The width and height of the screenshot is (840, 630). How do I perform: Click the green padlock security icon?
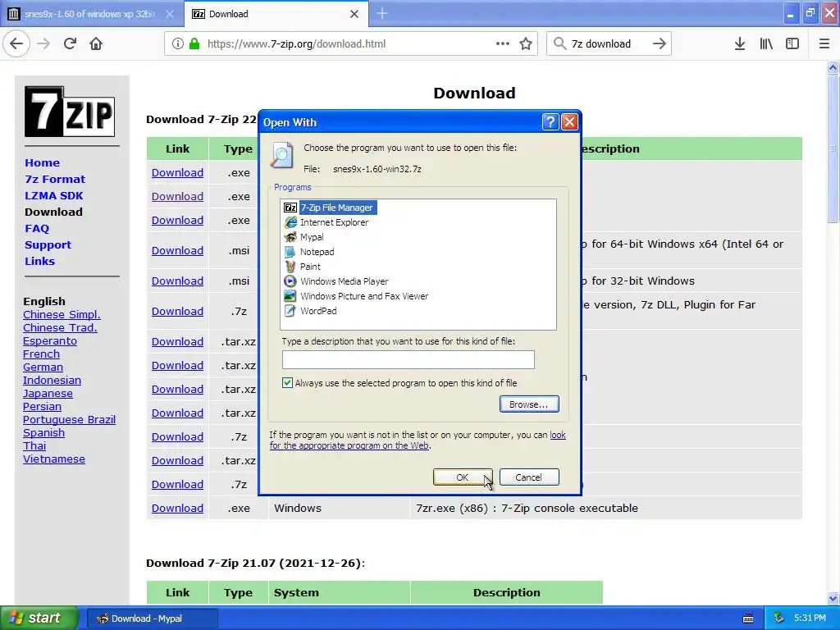click(x=194, y=44)
